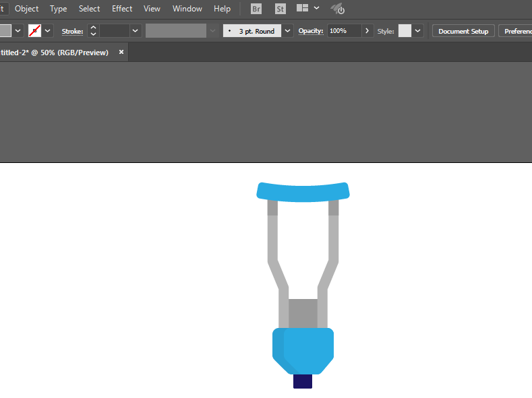
Task: Expand the opacity slider arrow
Action: coord(367,31)
